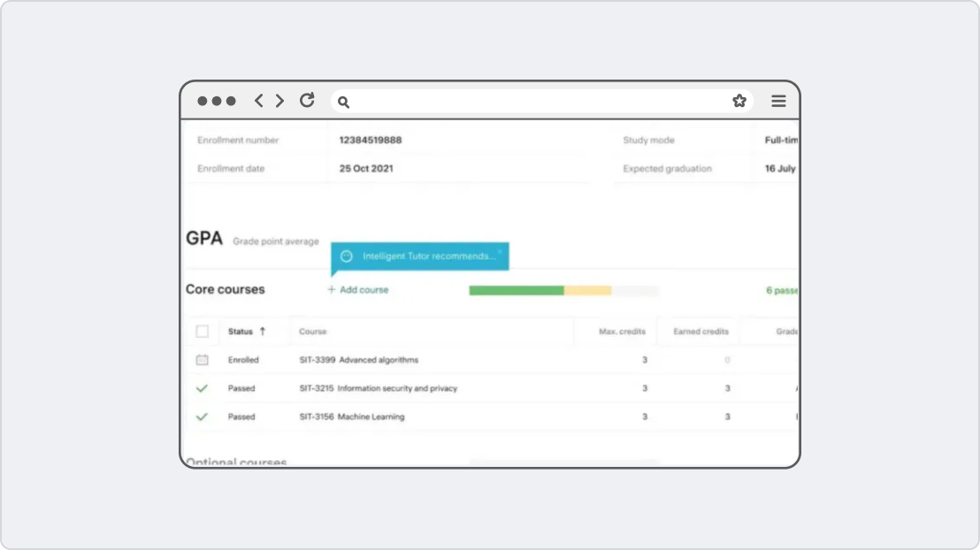Click the Intelligent Tutor smiley icon
980x550 pixels.
[347, 256]
